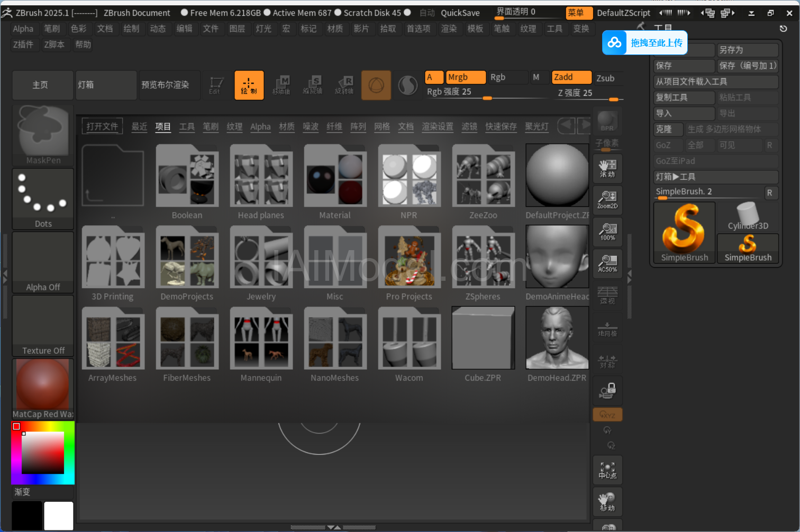The height and width of the screenshot is (532, 800).
Task: Collapse the right tray divider arrow
Action: pos(630,276)
